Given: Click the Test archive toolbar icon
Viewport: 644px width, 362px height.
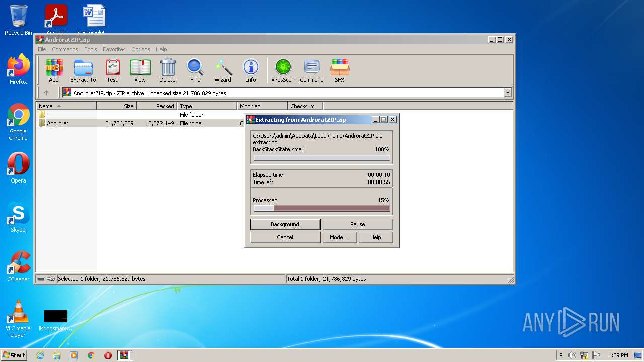Looking at the screenshot, I should pos(112,70).
